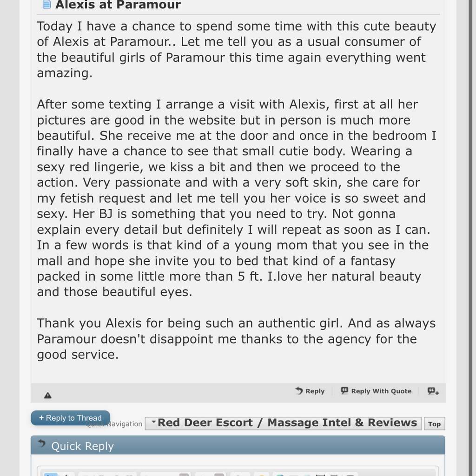The image size is (476, 476).
Task: Jump to page top with the Top button
Action: [x=434, y=424]
